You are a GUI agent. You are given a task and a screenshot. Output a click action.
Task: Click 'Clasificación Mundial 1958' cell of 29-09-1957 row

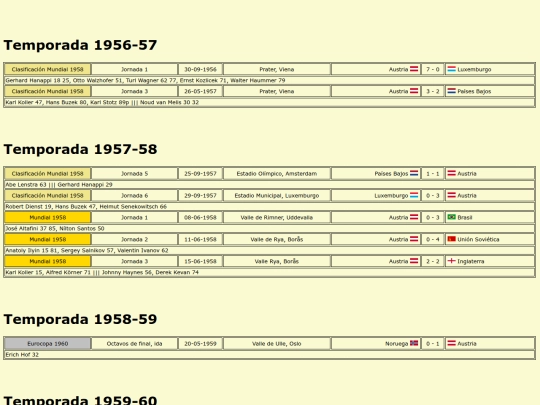pos(48,196)
